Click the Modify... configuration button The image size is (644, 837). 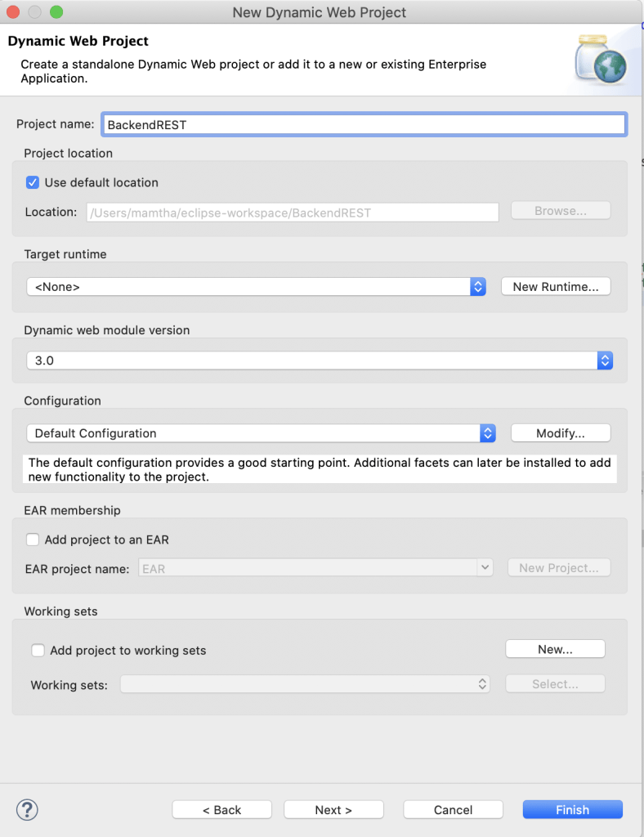[560, 433]
